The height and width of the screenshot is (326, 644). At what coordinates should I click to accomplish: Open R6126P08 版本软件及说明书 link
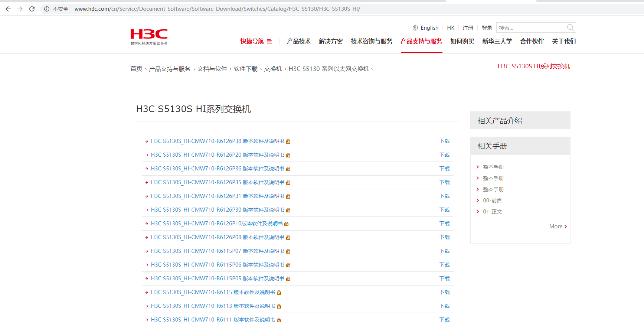pos(218,237)
